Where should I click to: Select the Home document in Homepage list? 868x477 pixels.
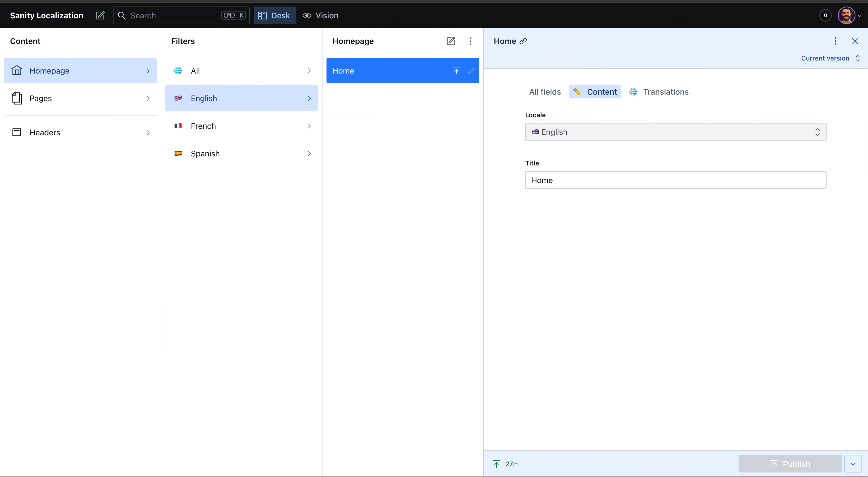[x=403, y=70]
